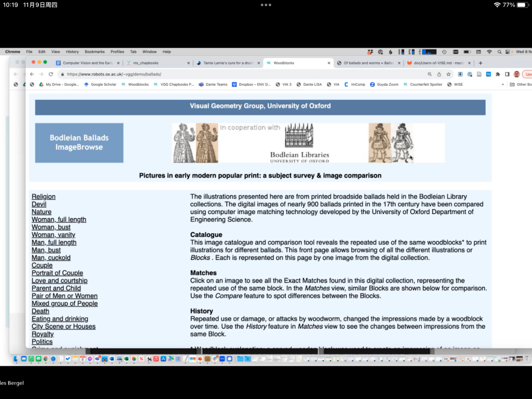Screen dimensions: 532x399
Task: Open the Bookmarks menu
Action: tap(95, 52)
